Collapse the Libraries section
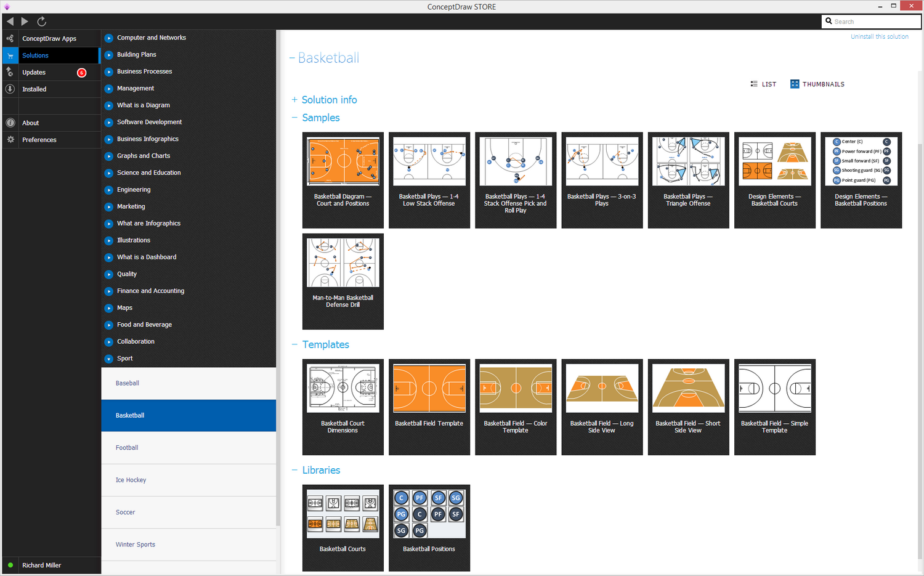The width and height of the screenshot is (924, 576). tap(294, 470)
